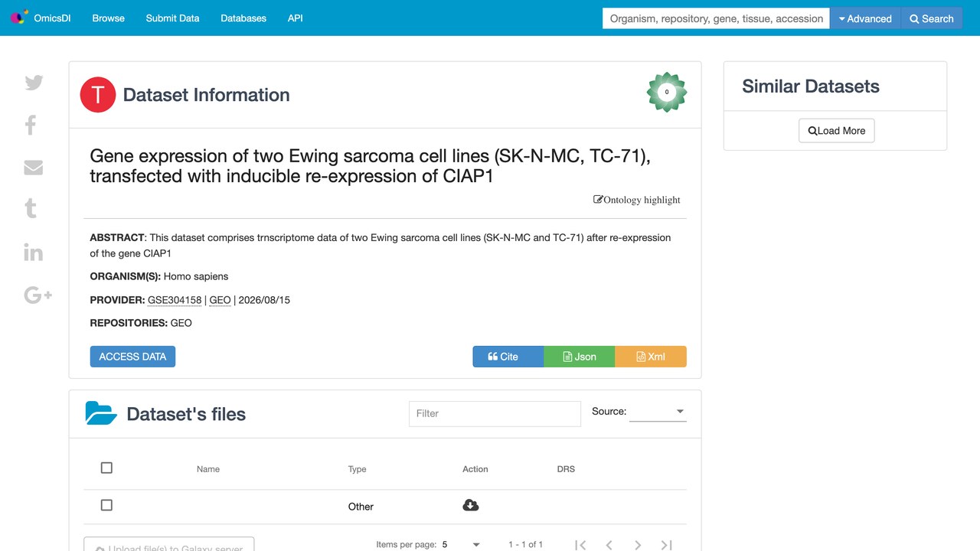Open the Browse menu item
This screenshot has width=980, height=551.
(108, 18)
